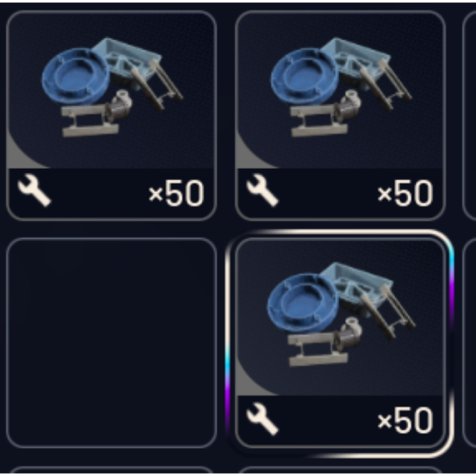Select the parts image in the glowing highlighted slot
Image resolution: width=476 pixels, height=476 pixels.
[x=341, y=315]
